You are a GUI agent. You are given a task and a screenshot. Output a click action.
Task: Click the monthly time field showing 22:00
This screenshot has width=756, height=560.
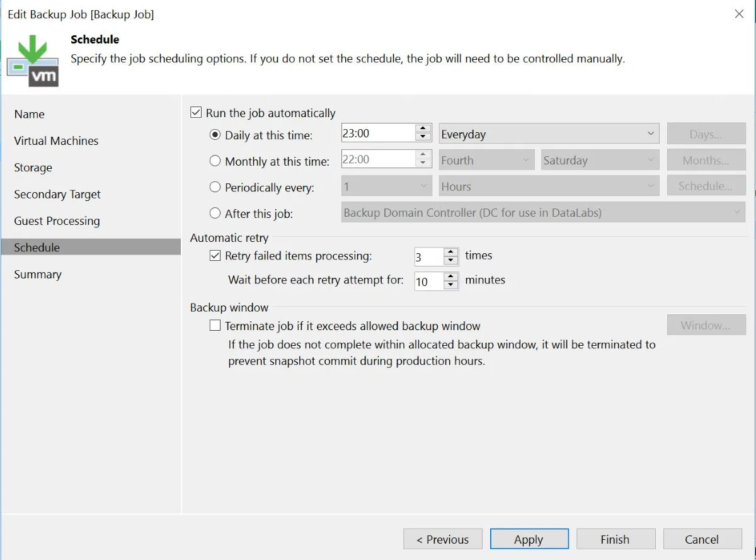point(378,160)
